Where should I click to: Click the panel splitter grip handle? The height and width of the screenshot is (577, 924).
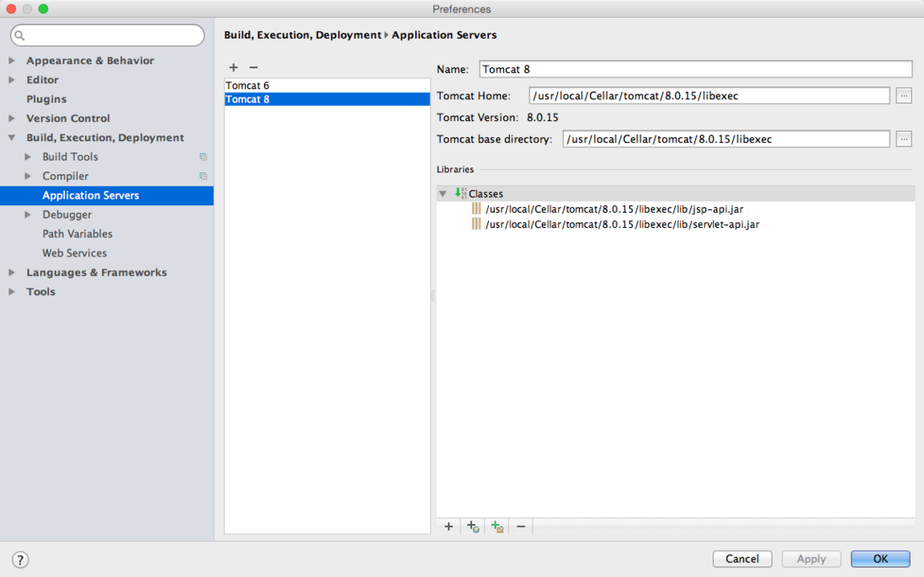(x=433, y=295)
